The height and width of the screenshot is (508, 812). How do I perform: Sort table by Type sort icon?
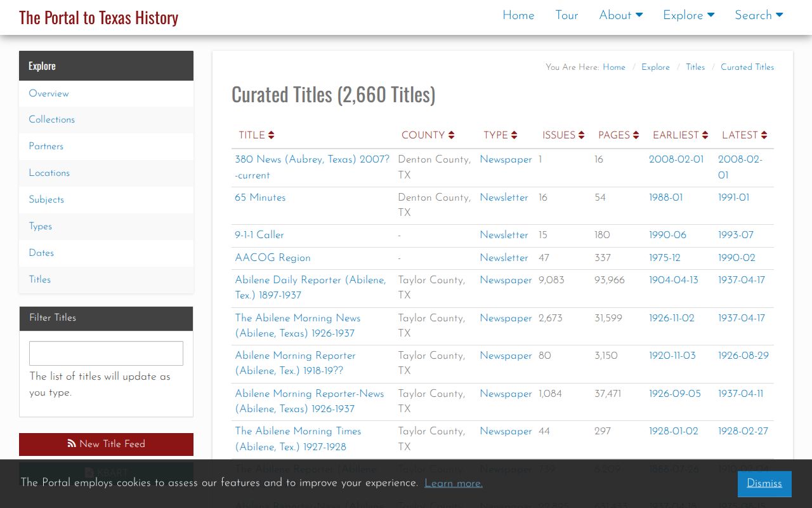pos(514,135)
